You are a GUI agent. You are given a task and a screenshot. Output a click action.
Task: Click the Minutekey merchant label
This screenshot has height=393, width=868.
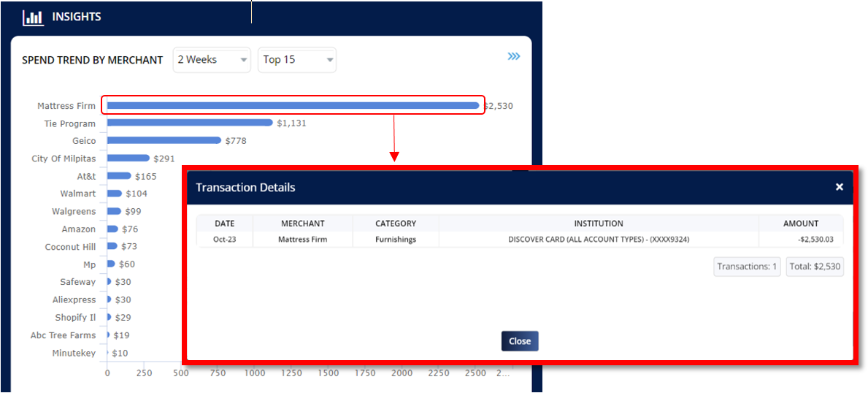[x=74, y=353]
